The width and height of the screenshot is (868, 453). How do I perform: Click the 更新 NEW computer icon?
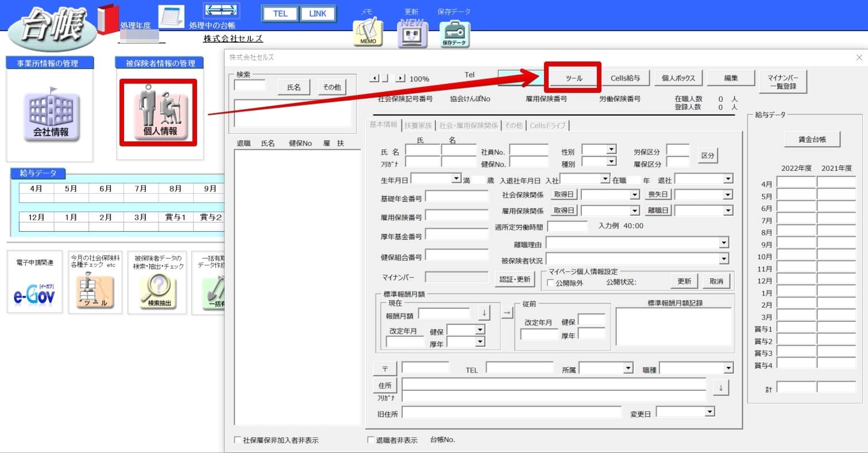412,34
